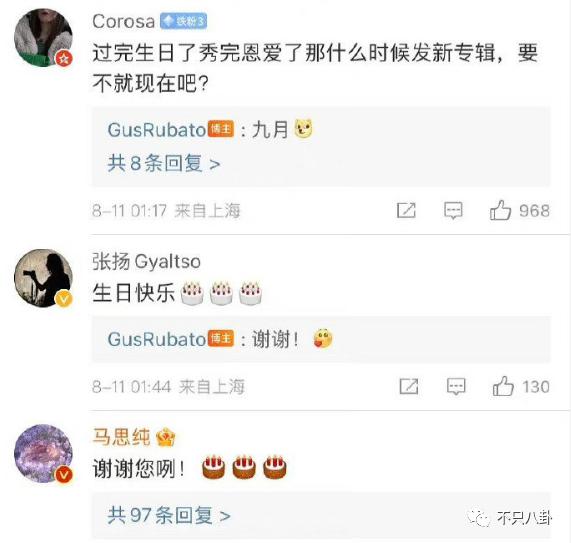Repost 张扬Gyaltso's comment icon
Viewport: 571px width, 543px height.
pos(409,386)
